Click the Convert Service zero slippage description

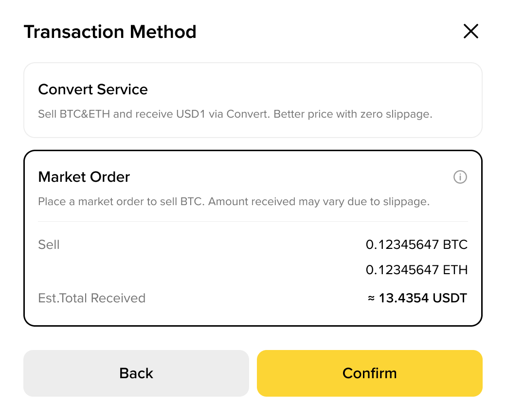point(235,114)
